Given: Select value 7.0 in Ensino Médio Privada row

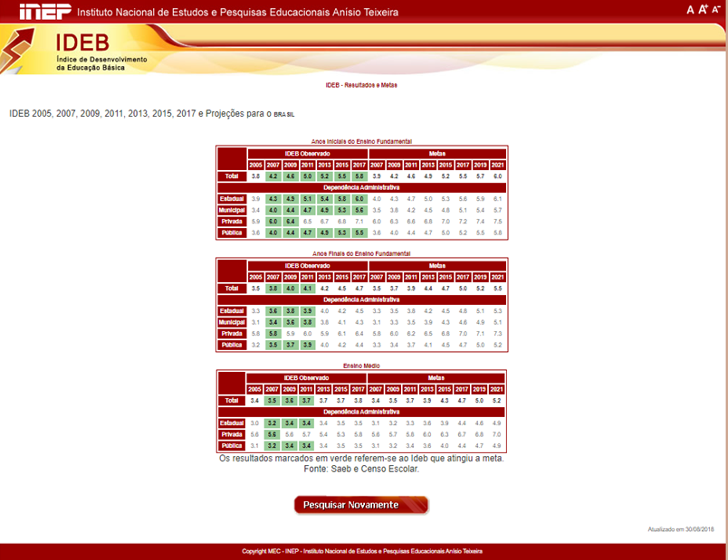Looking at the screenshot, I should [497, 435].
